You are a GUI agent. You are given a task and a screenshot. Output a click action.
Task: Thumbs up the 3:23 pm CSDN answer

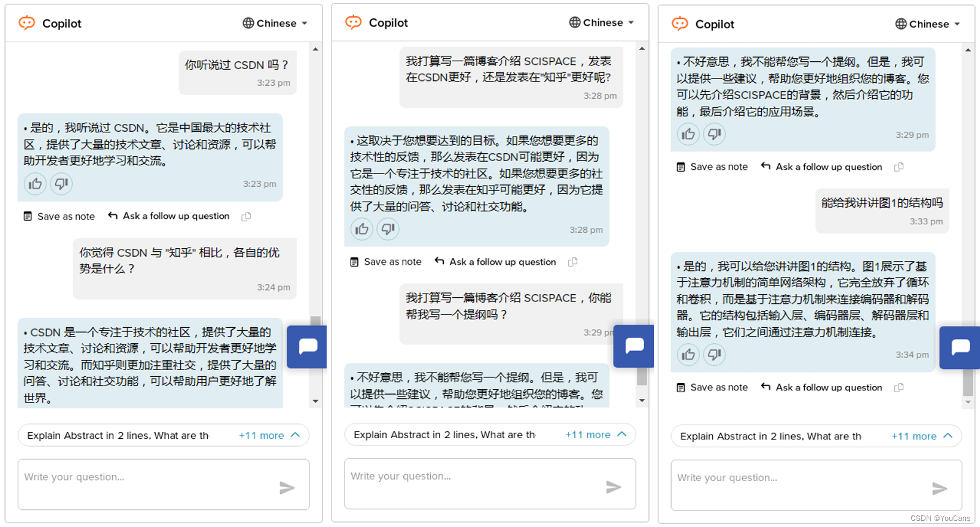click(x=36, y=184)
